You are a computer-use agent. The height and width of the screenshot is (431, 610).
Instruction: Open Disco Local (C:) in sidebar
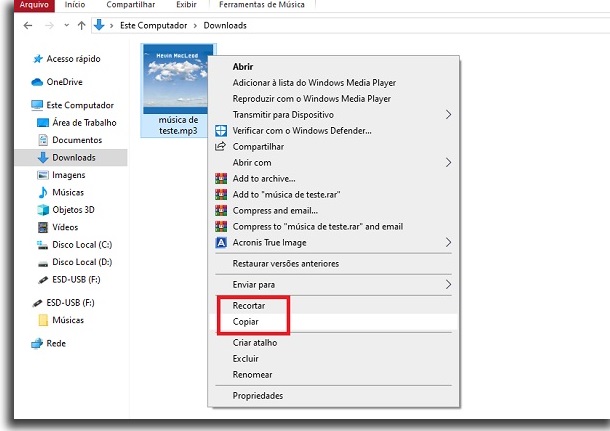tap(82, 243)
